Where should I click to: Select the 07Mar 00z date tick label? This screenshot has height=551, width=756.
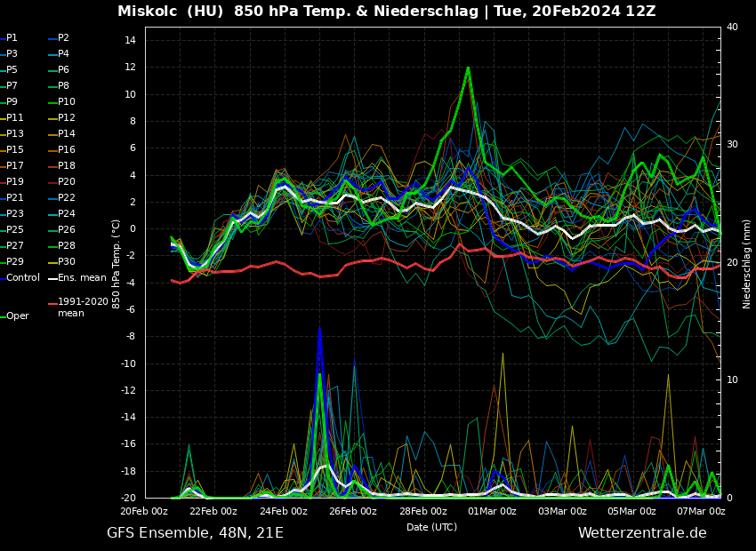pos(701,511)
